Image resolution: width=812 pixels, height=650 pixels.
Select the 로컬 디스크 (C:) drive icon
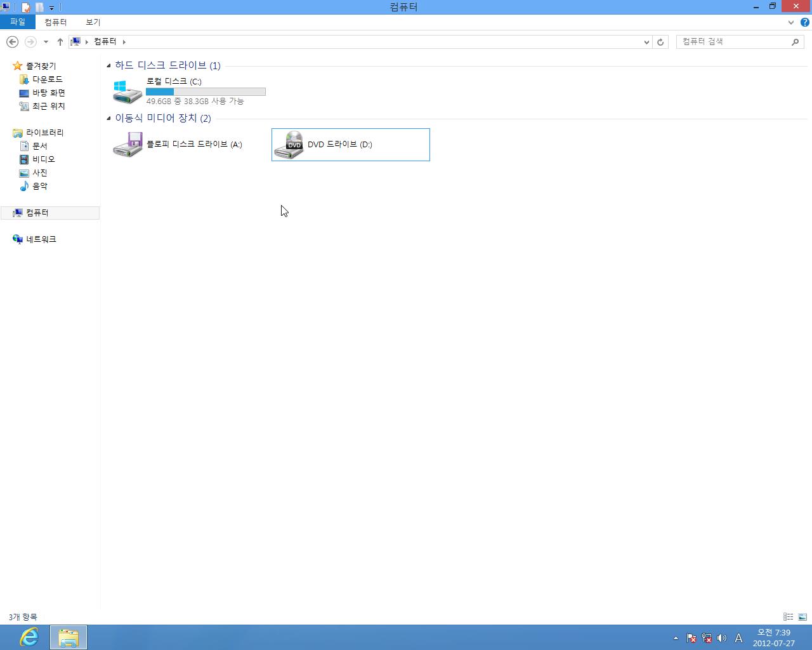point(127,91)
